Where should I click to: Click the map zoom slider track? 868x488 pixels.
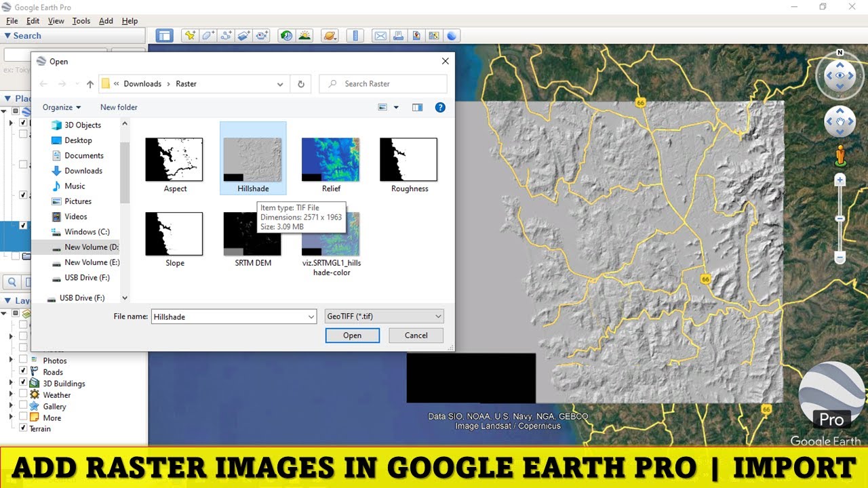840,219
